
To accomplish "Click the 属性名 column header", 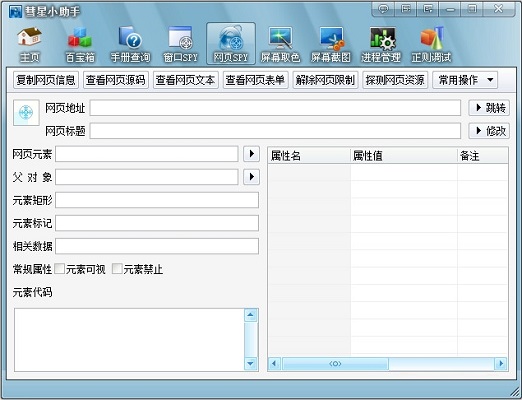I will point(309,156).
